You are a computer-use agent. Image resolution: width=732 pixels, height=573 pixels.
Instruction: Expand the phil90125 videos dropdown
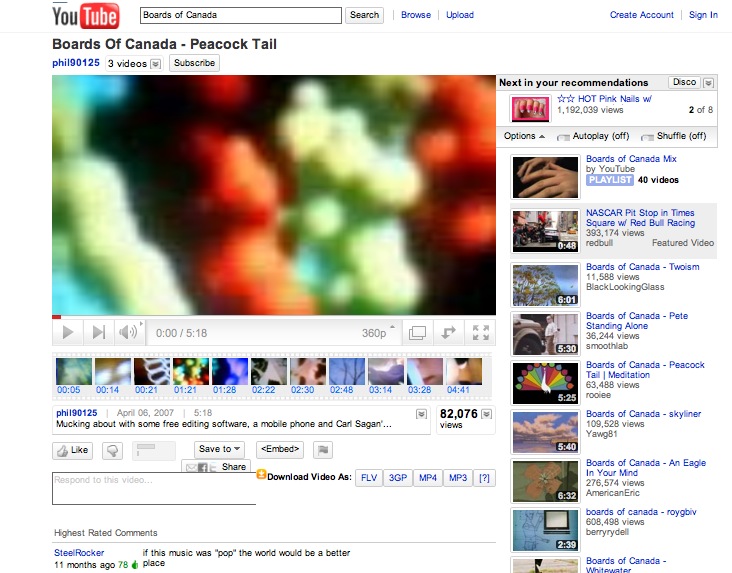tap(155, 64)
